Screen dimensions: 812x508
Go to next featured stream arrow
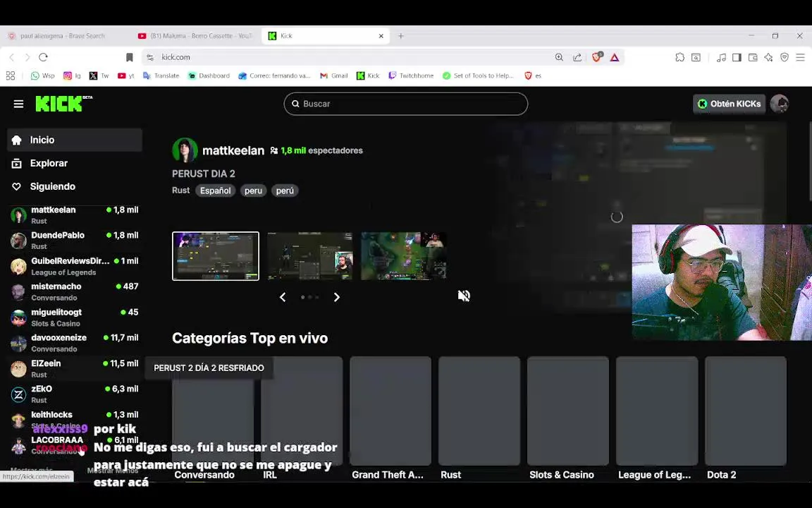337,297
